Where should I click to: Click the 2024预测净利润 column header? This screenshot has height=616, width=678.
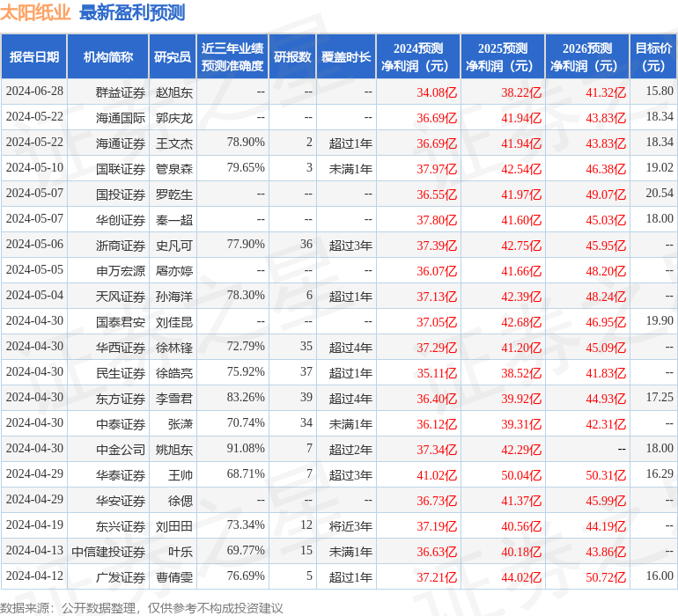[x=418, y=57]
